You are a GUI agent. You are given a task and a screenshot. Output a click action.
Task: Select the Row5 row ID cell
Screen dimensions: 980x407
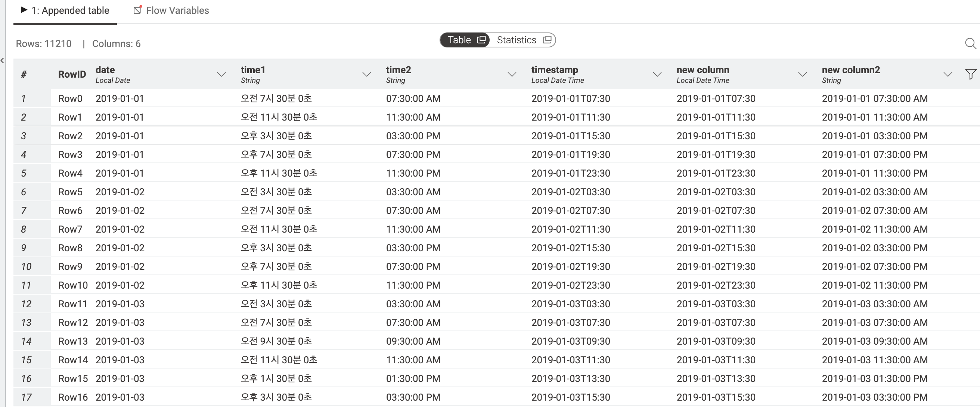tap(70, 192)
